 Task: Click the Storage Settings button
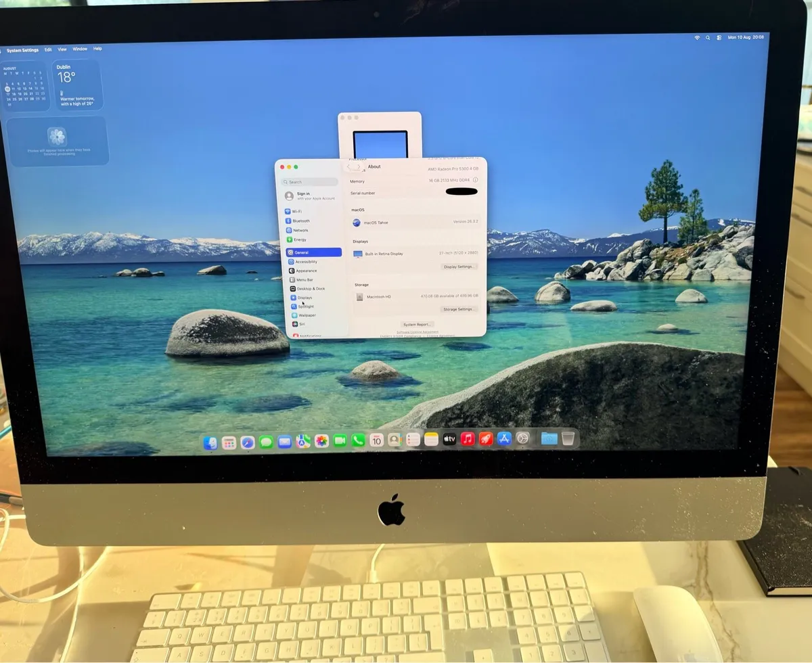coord(459,309)
